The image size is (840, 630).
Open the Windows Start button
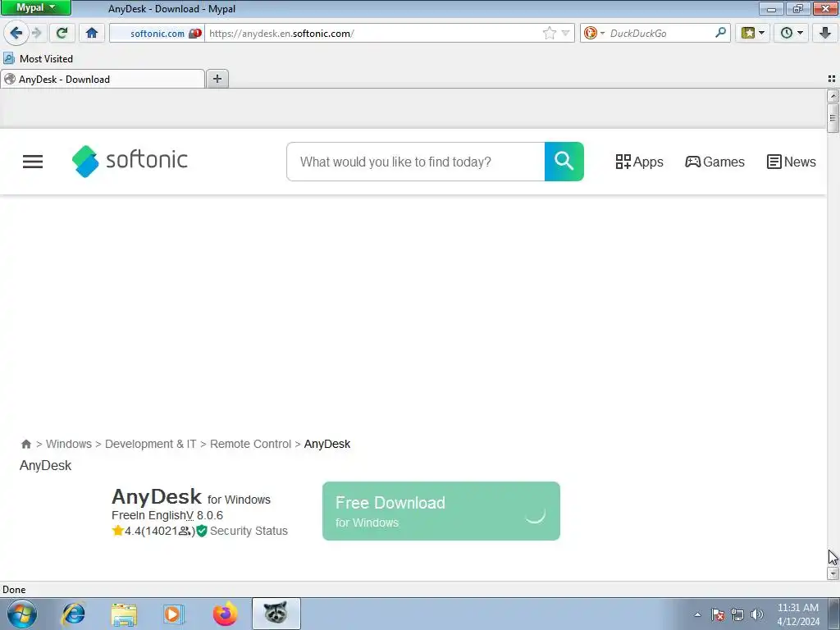tap(22, 614)
